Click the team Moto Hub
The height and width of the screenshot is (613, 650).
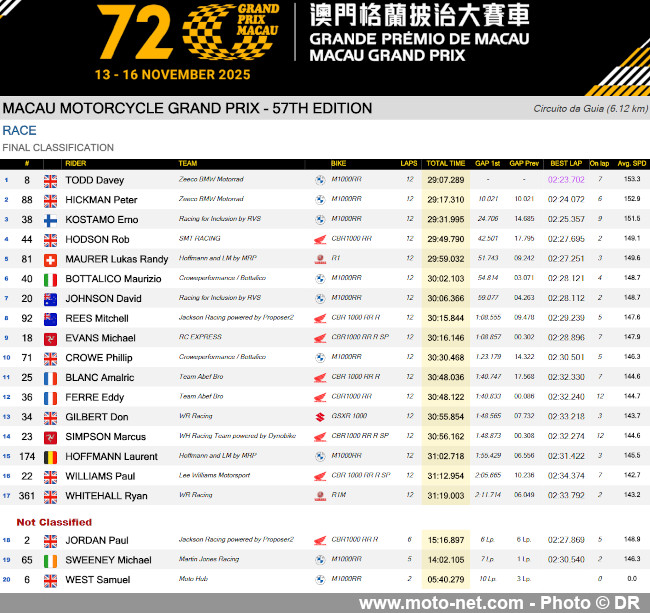click(193, 579)
